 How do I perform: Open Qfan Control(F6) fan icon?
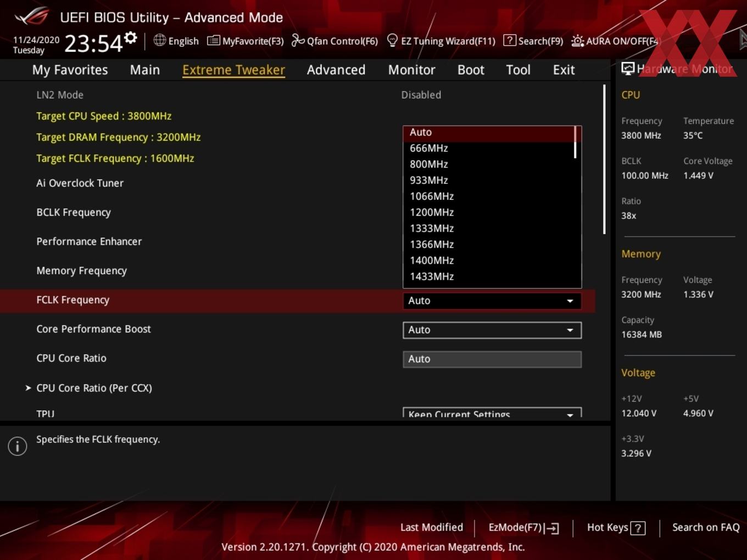click(298, 40)
